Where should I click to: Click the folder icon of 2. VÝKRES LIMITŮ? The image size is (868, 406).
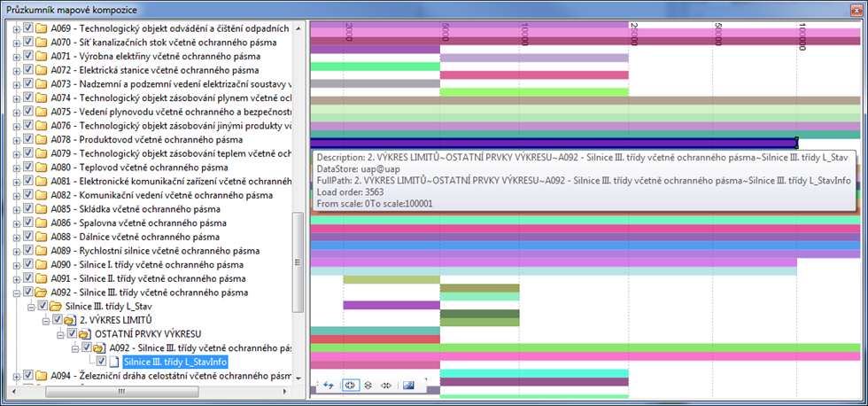pos(68,320)
